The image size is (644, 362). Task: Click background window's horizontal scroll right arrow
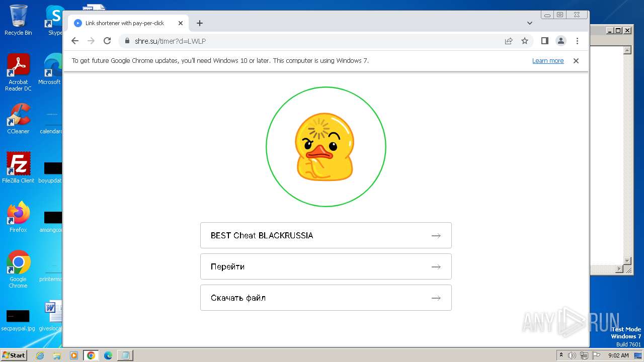pos(619,269)
